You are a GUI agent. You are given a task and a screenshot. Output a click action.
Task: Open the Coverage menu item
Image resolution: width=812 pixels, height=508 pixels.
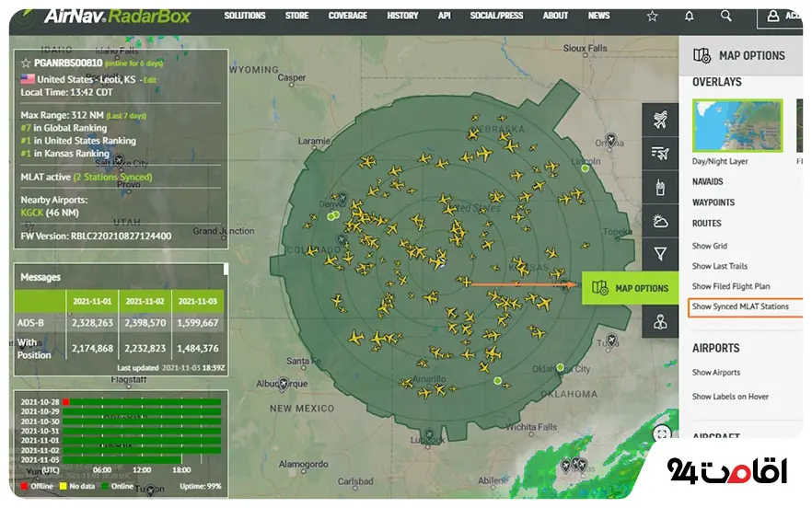[x=347, y=16]
